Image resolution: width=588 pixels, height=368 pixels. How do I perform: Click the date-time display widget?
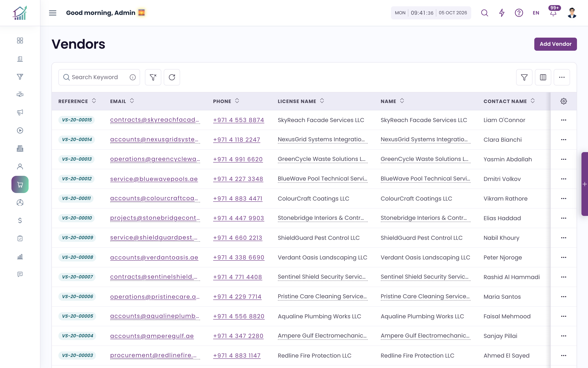[431, 13]
